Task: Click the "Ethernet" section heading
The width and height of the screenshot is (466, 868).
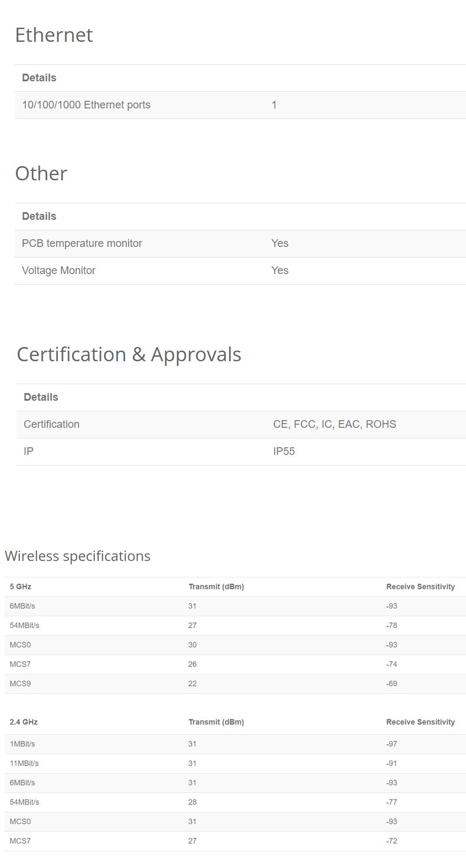Action: [x=54, y=35]
